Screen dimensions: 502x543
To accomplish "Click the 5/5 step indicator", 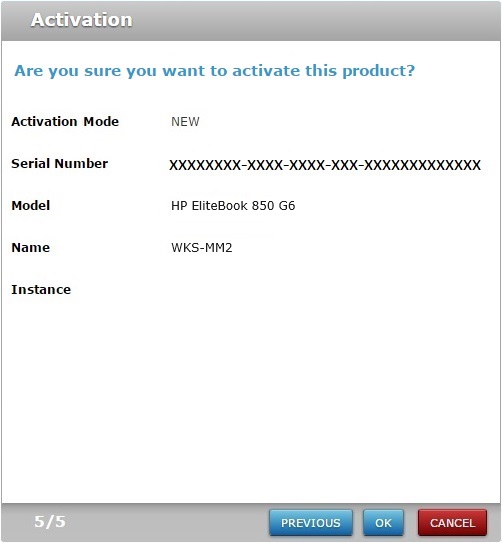I will click(50, 522).
